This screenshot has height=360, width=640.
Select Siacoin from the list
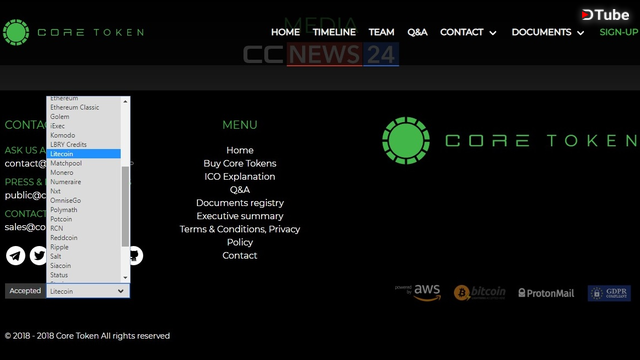[84, 266]
